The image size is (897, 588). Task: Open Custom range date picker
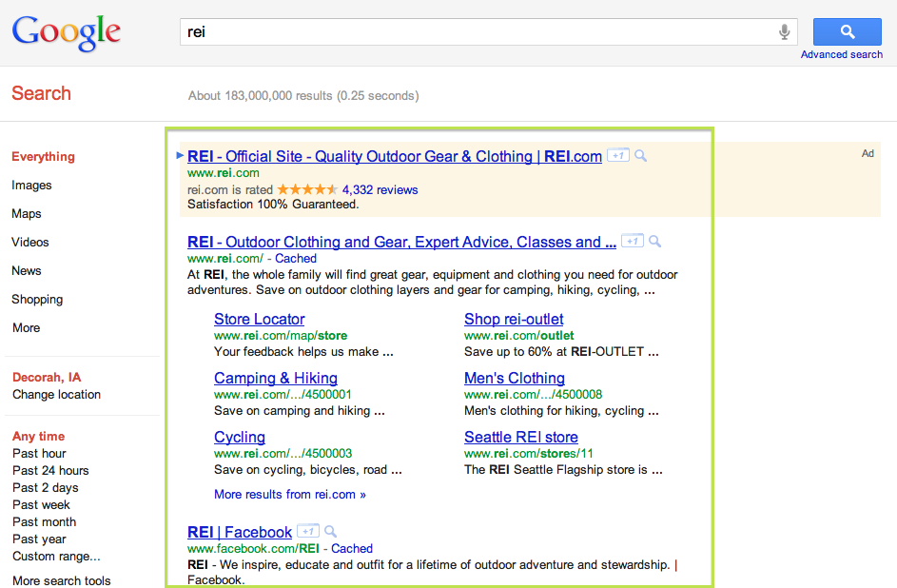click(56, 557)
